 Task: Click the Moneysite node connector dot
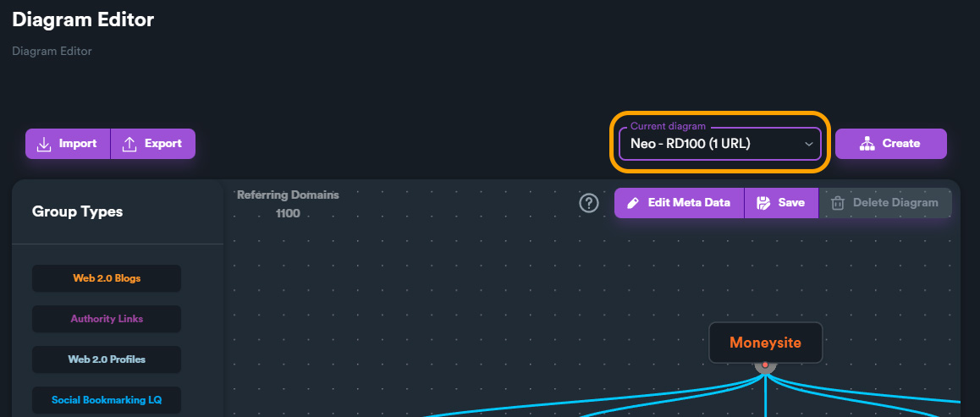pos(765,365)
